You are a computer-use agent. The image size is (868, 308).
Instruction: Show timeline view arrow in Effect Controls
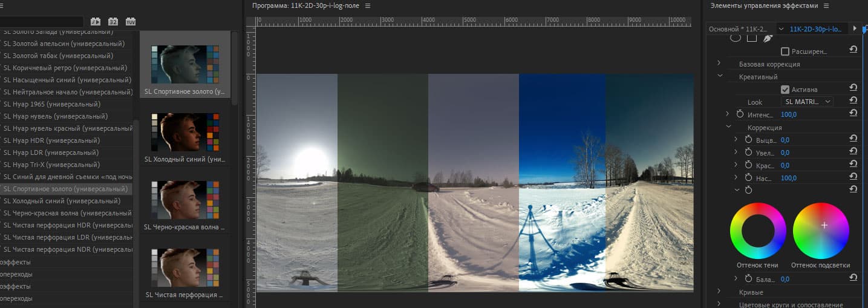click(x=855, y=28)
